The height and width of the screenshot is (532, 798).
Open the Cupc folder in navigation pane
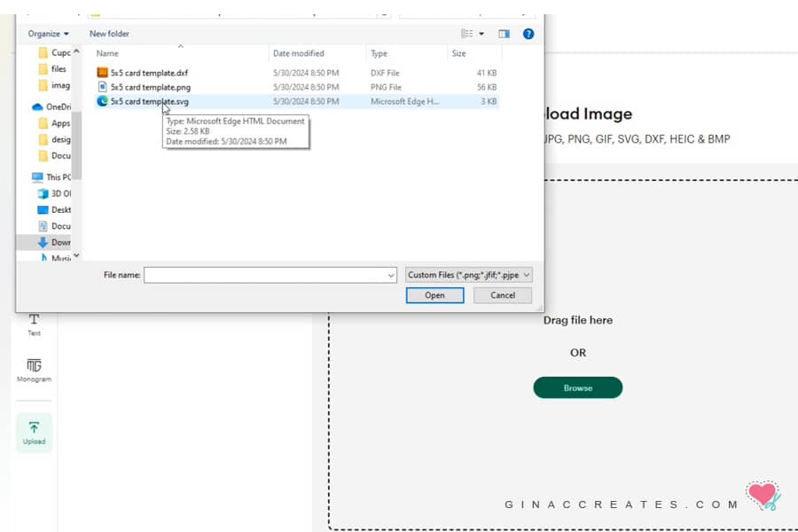[55, 52]
